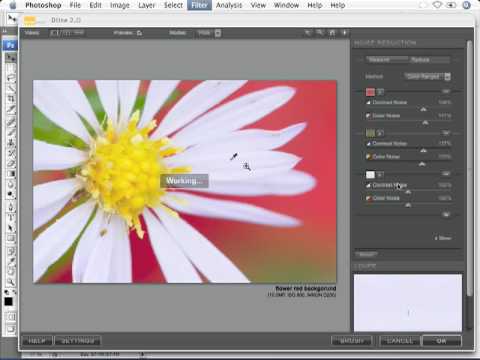Viewport: 480px width, 360px height.
Task: Open the Edit menu
Action: coord(95,5)
